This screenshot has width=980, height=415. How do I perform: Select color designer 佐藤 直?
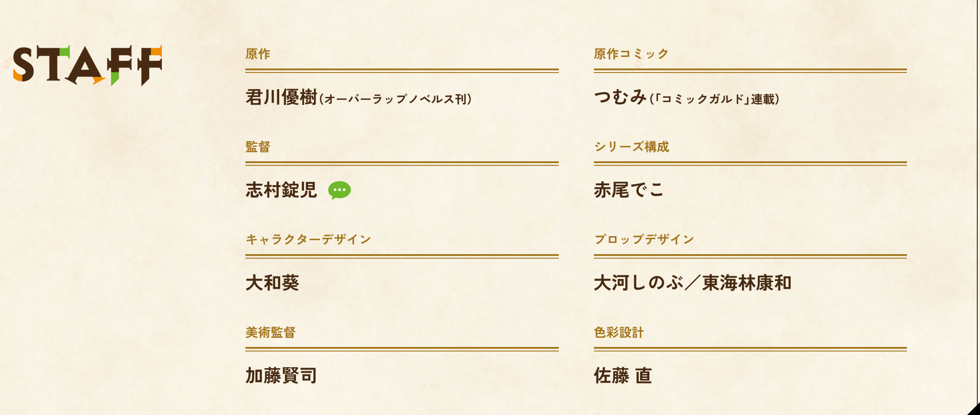(623, 376)
